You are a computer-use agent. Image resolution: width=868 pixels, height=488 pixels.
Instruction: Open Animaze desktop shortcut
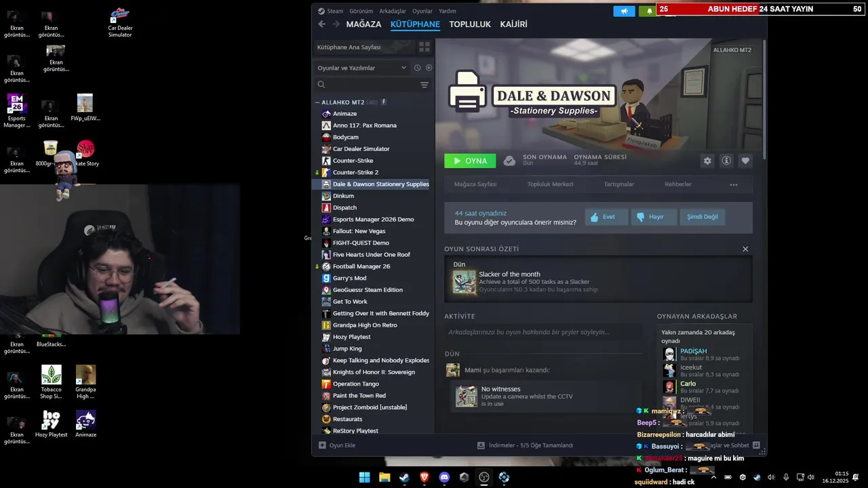point(85,424)
